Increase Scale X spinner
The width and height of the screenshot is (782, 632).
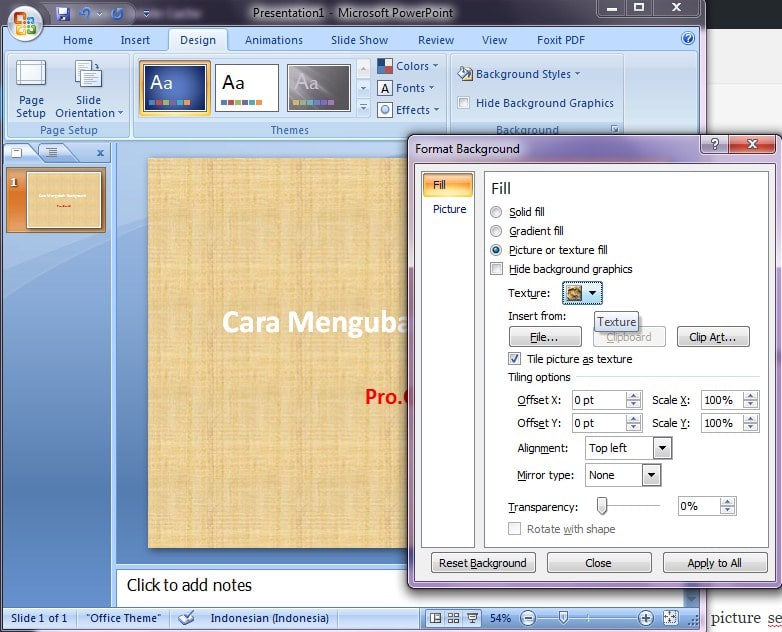point(751,396)
